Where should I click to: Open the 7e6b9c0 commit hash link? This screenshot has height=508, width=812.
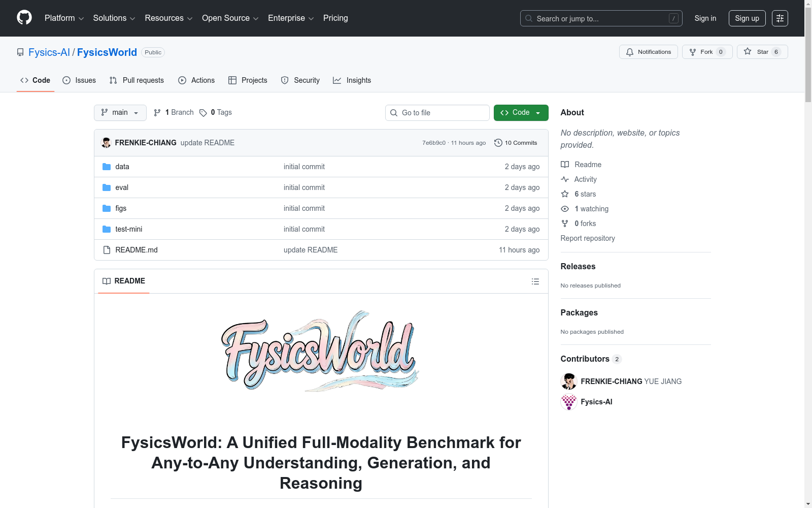[x=434, y=143]
